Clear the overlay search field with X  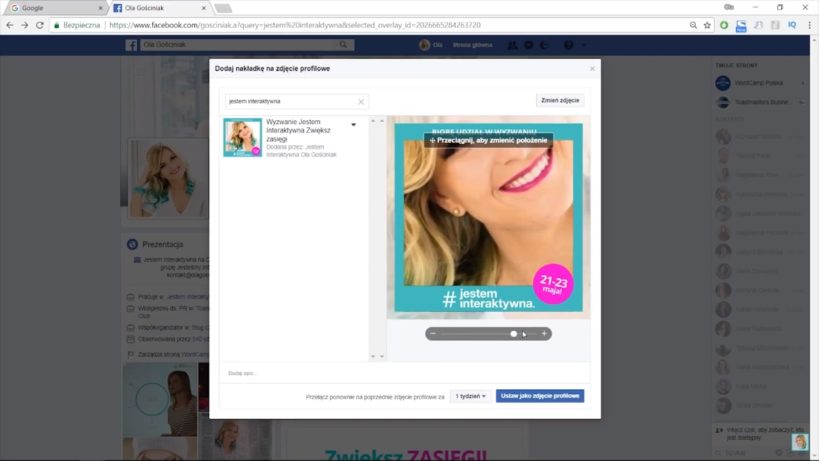pos(361,102)
